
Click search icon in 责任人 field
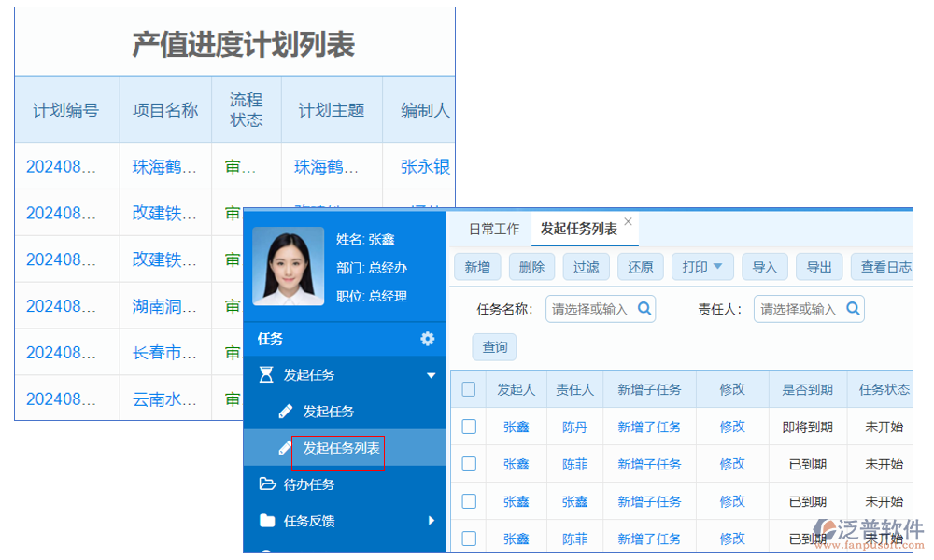[x=853, y=308]
